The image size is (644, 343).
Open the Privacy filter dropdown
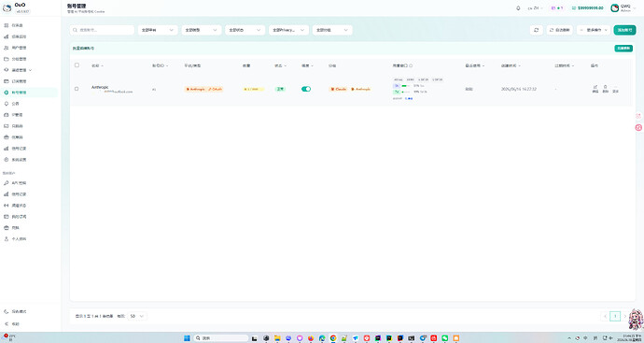(288, 30)
